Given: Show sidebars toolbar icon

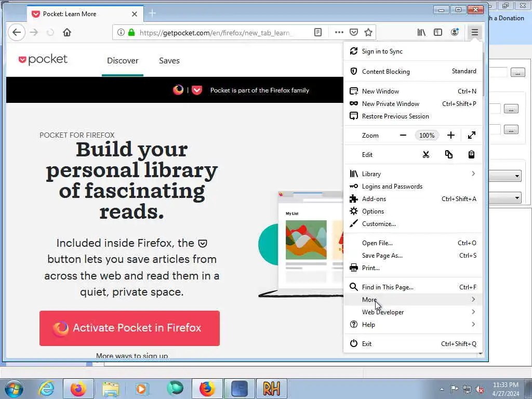Looking at the screenshot, I should click(x=438, y=33).
